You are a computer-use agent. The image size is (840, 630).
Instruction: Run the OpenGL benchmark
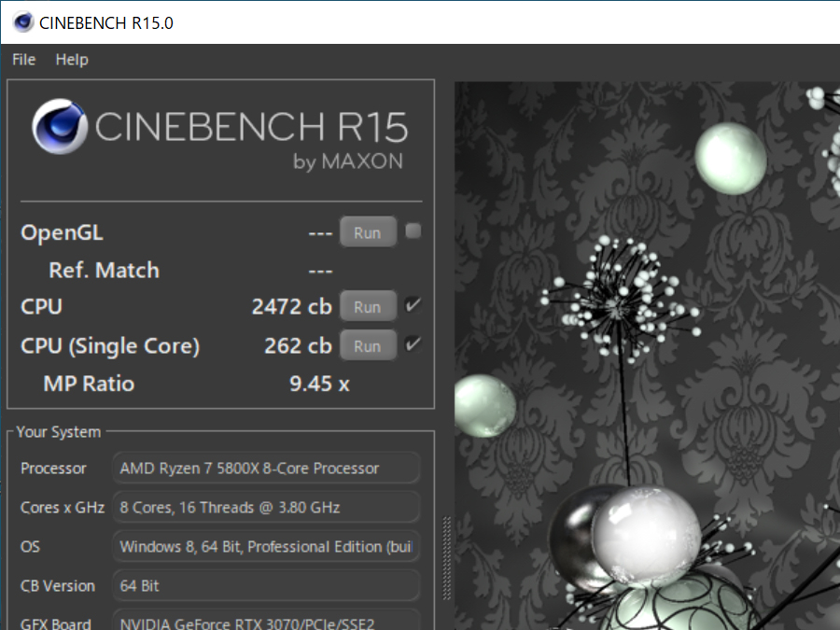click(367, 232)
